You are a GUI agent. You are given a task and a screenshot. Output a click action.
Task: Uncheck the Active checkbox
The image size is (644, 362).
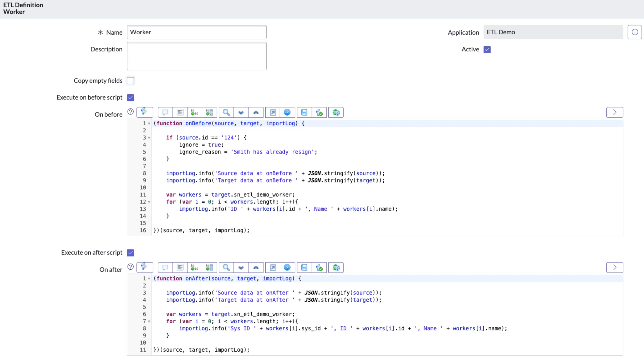[487, 50]
